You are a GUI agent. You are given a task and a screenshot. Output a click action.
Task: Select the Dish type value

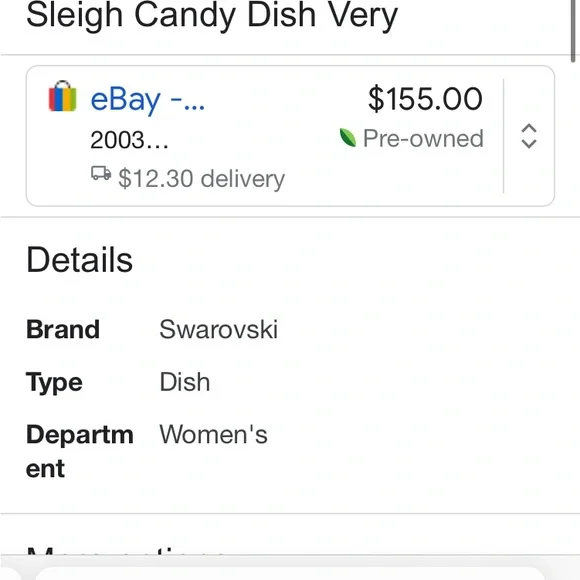pyautogui.click(x=185, y=382)
